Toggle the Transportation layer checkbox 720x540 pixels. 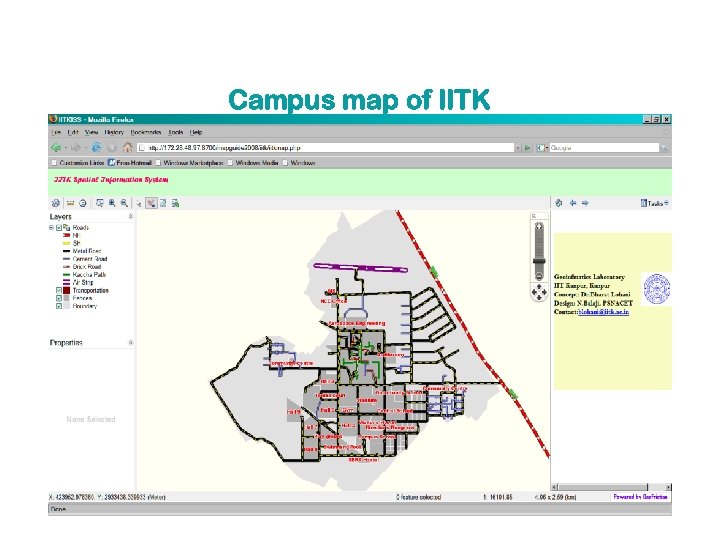tap(59, 291)
